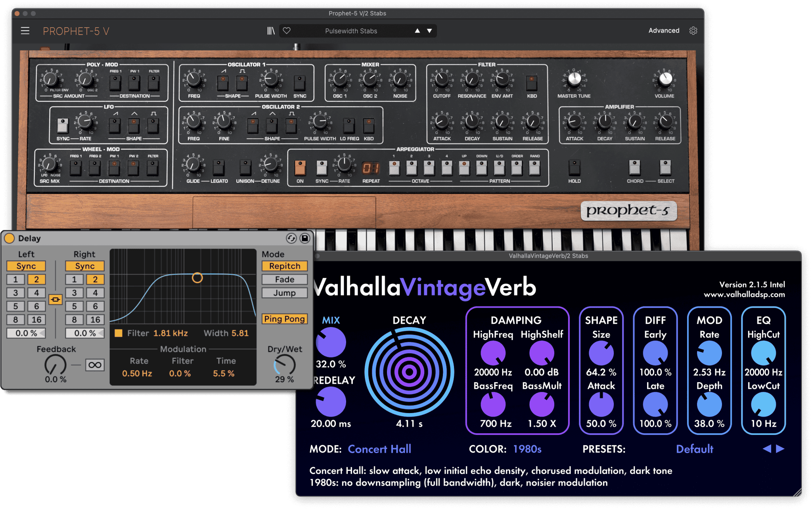Open the Pulsewidth Stabs preset selector
Viewport: 812px width, 509px height.
[350, 31]
